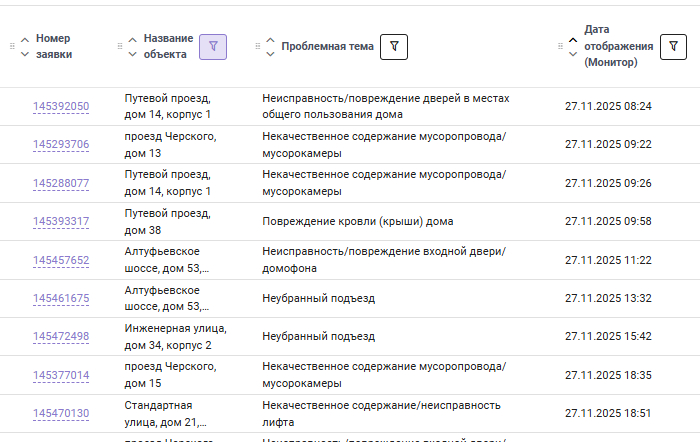Click the Проблемная тема column header
The height and width of the screenshot is (442, 700).
(327, 46)
